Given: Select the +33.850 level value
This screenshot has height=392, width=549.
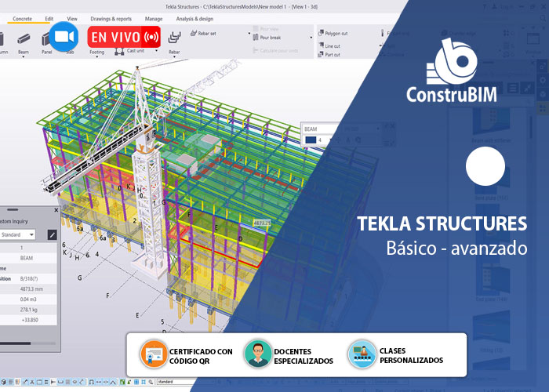Looking at the screenshot, I should [x=30, y=320].
